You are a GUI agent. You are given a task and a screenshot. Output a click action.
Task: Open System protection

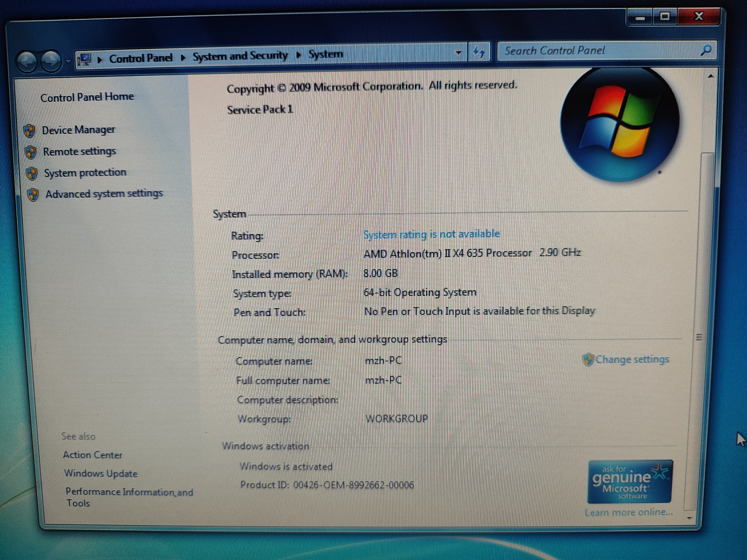tap(85, 172)
